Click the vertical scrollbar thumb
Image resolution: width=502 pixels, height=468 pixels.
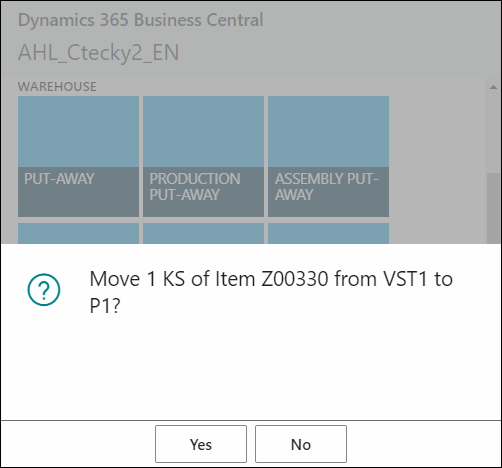(493, 208)
